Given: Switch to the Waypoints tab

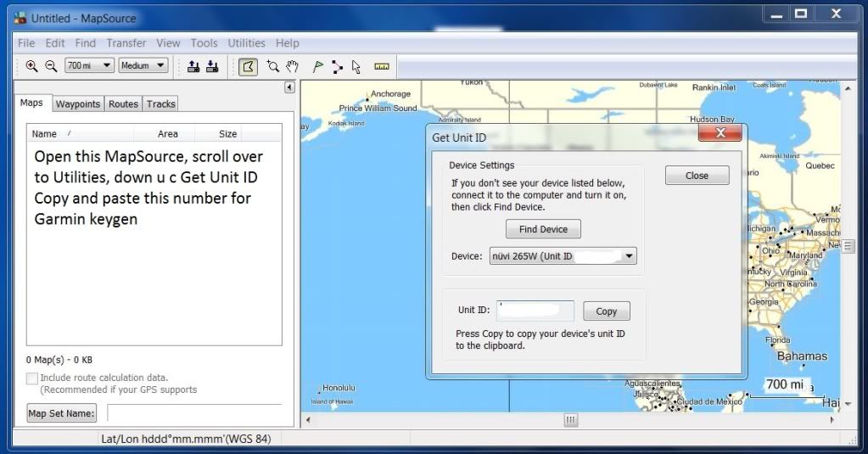Looking at the screenshot, I should click(x=78, y=104).
